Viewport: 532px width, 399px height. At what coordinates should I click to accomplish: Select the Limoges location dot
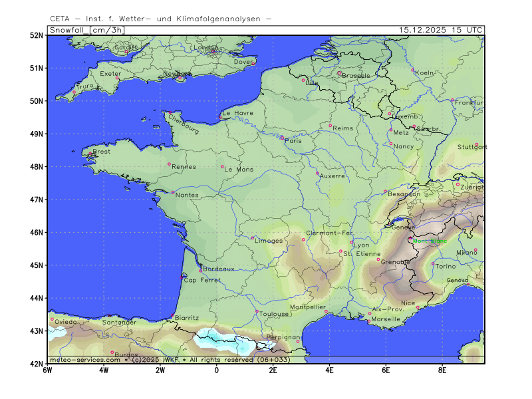(252, 237)
